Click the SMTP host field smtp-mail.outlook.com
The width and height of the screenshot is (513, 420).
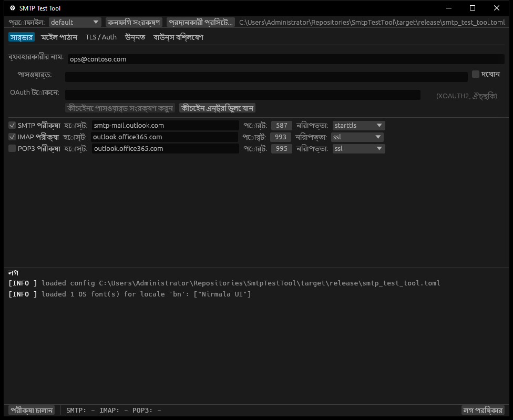pyautogui.click(x=165, y=126)
